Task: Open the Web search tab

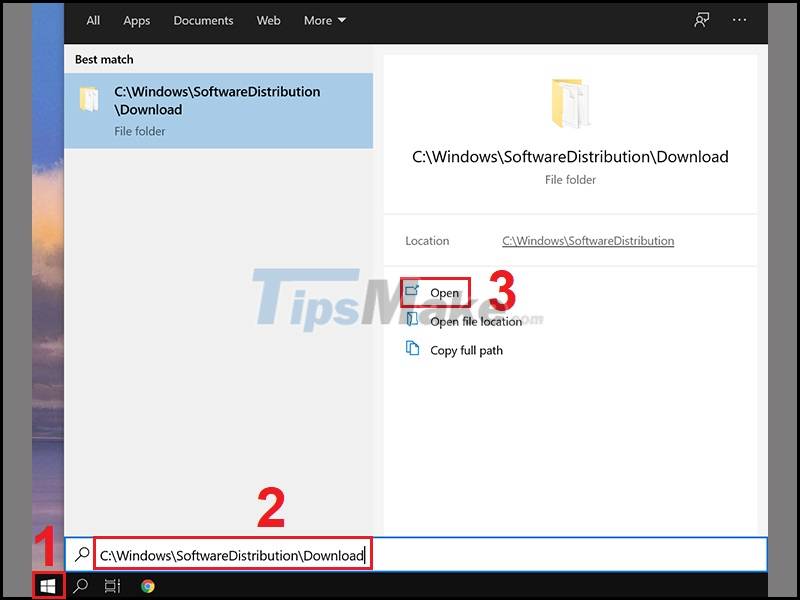Action: pos(268,20)
